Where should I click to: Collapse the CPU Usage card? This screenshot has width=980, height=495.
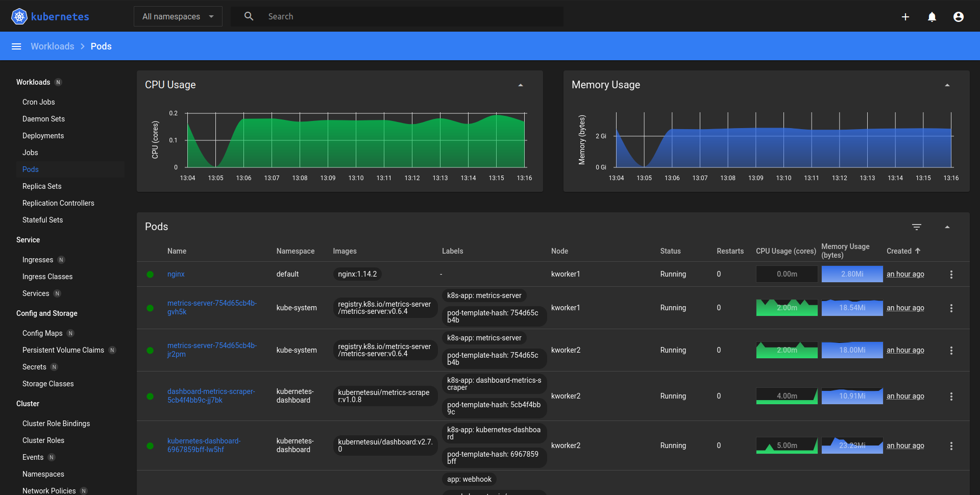point(521,85)
